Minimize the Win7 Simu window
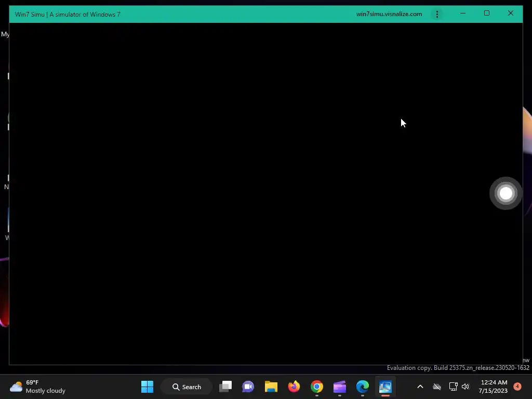Viewport: 532px width, 399px height. [x=463, y=14]
